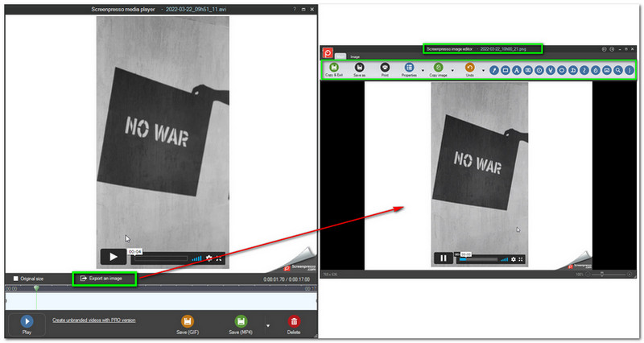The height and width of the screenshot is (343, 644).
Task: Click the Undo icon in image editor
Action: 469,68
